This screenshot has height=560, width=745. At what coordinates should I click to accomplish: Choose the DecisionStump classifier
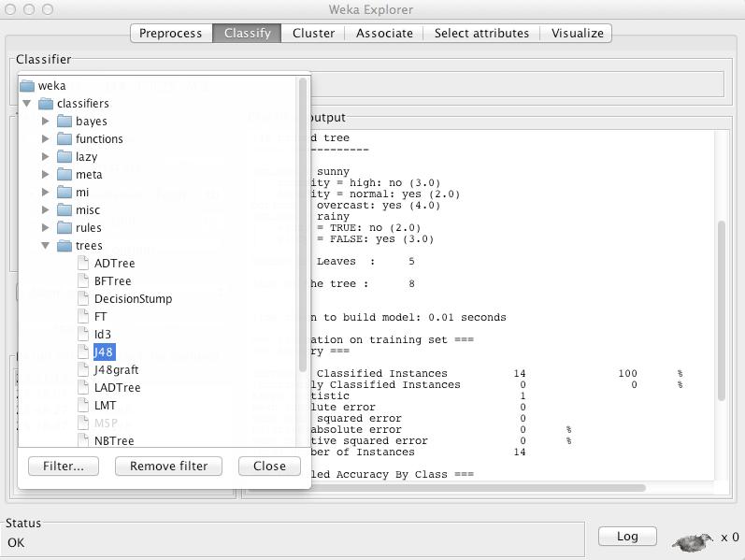point(133,298)
